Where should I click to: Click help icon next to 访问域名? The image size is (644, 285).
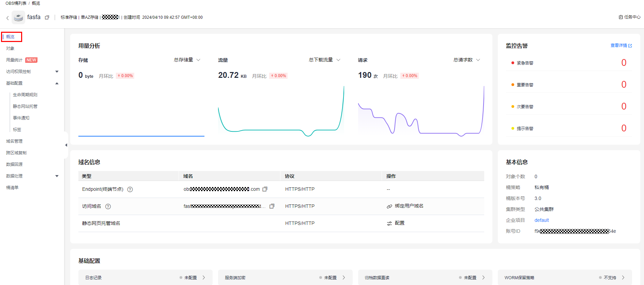coord(108,206)
